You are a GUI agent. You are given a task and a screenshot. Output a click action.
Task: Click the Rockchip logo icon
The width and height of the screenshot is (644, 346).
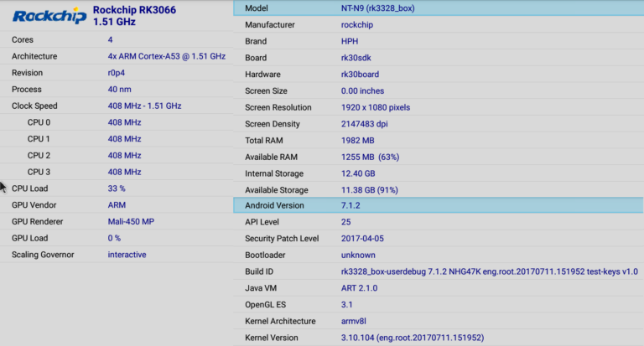pos(49,16)
